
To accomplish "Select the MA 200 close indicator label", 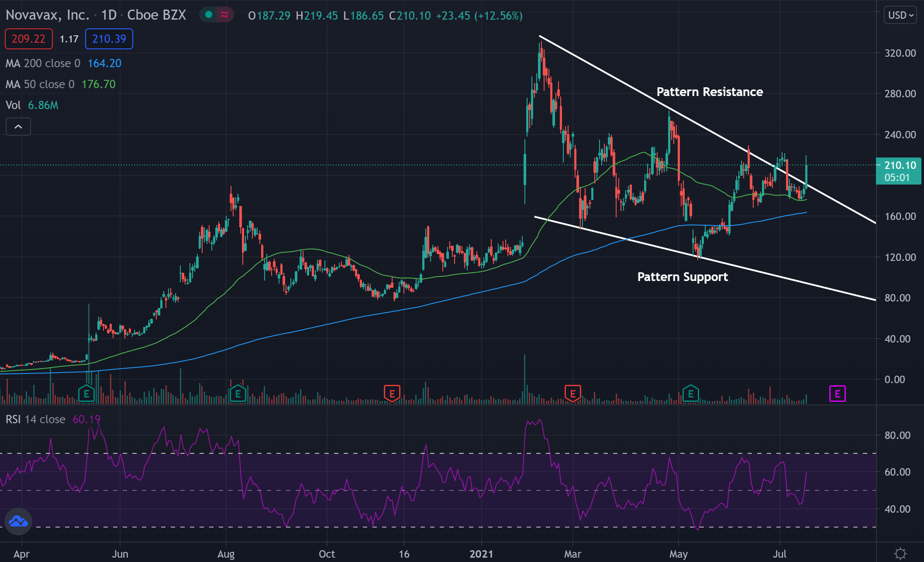I will click(x=43, y=63).
